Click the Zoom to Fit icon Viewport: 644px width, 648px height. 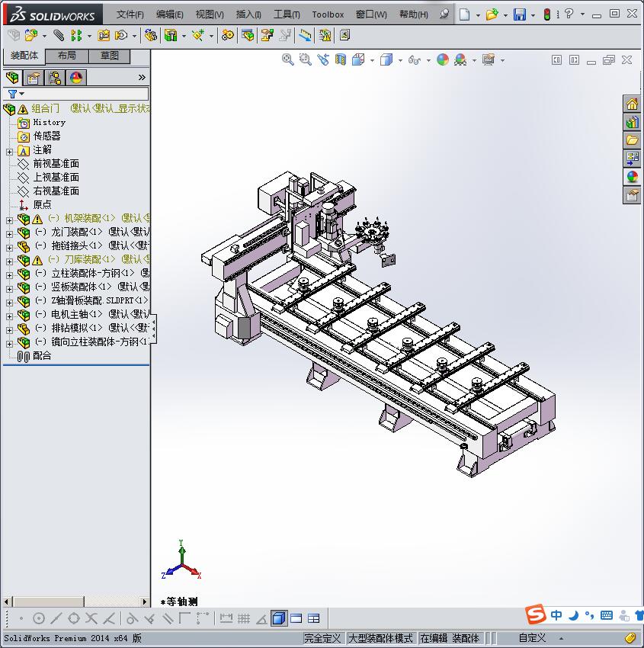(x=287, y=60)
